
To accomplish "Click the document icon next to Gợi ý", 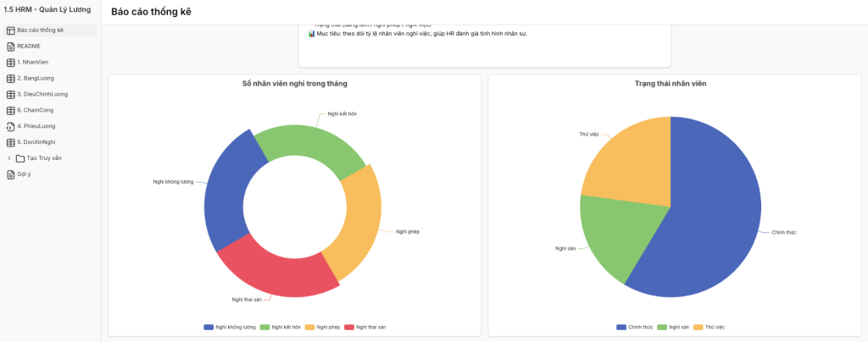I will pos(10,174).
